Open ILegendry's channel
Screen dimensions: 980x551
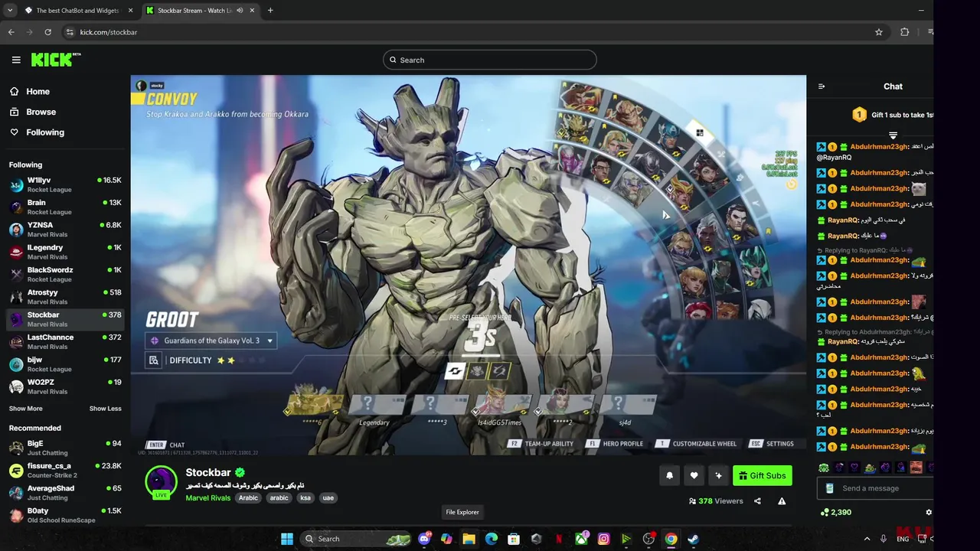click(65, 252)
